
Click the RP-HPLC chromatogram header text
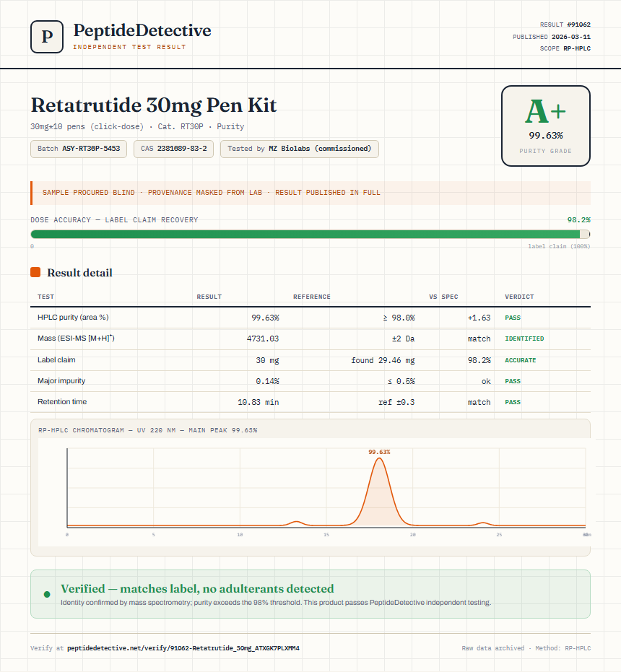[x=147, y=430]
